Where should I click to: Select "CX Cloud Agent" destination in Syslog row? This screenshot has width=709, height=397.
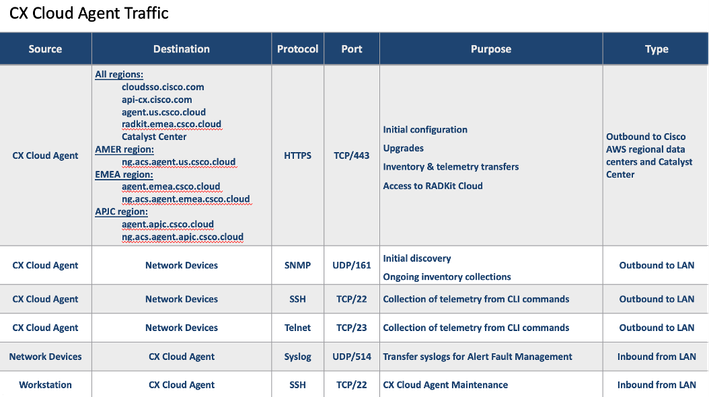pyautogui.click(x=181, y=357)
